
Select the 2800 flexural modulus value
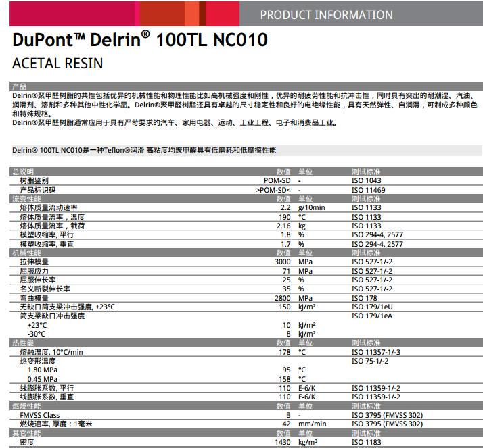point(283,298)
